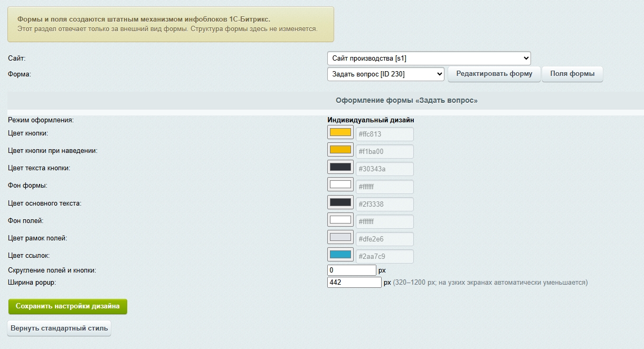Select the #2aa7c9 hex text field

point(385,257)
